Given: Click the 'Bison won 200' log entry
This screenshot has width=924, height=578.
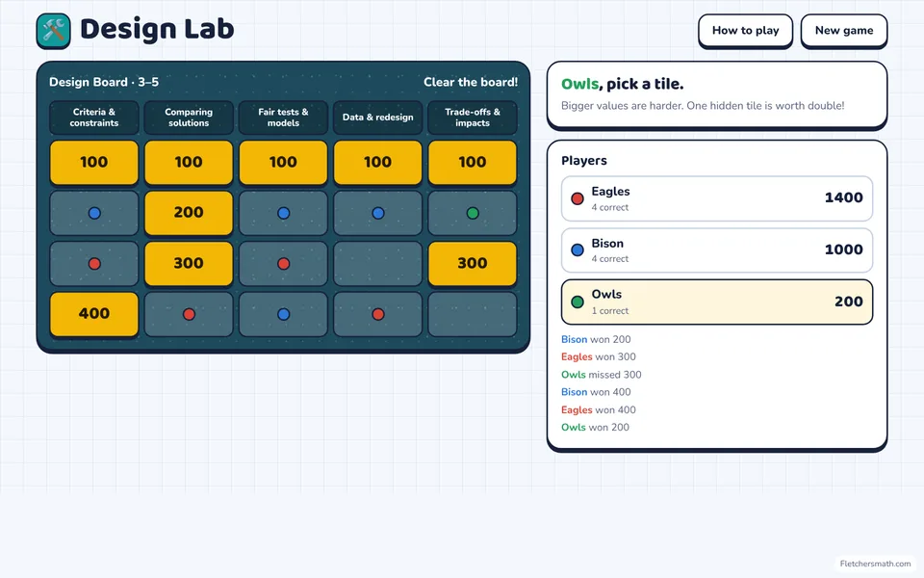Looking at the screenshot, I should (x=596, y=339).
